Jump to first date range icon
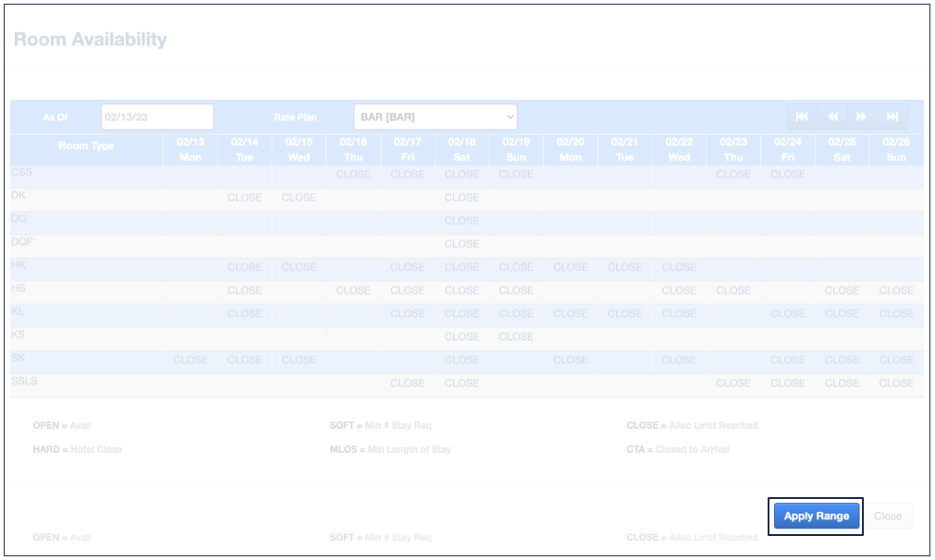This screenshot has width=935, height=560. (x=802, y=116)
